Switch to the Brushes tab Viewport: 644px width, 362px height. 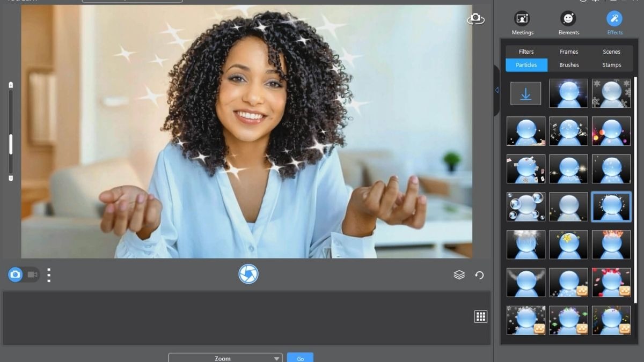point(569,65)
